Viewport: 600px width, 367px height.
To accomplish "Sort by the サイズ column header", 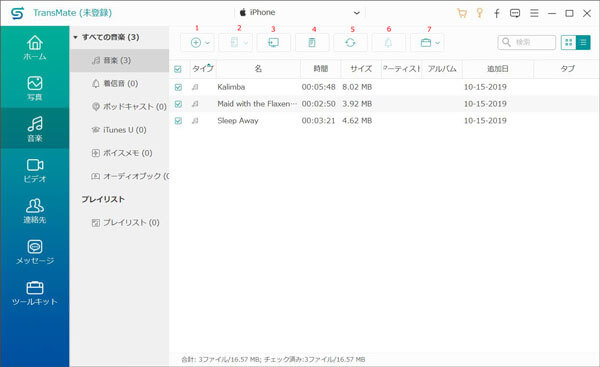I will coord(361,69).
